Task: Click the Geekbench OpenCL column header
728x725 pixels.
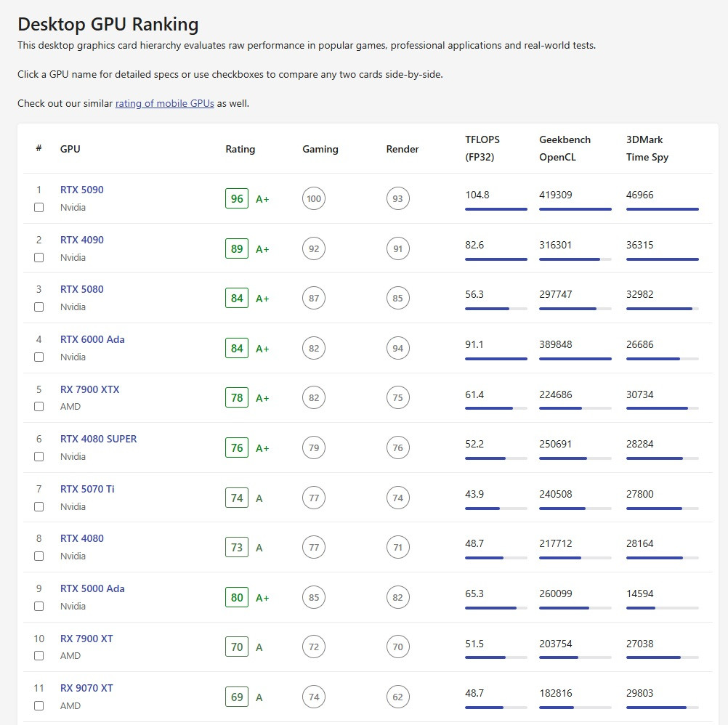Action: click(565, 148)
